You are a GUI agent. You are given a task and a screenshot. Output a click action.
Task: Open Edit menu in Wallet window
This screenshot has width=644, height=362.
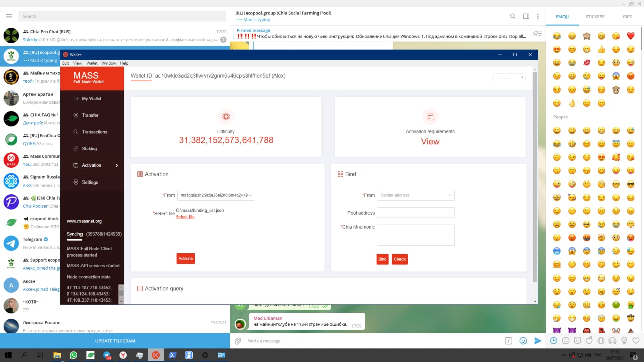65,63
